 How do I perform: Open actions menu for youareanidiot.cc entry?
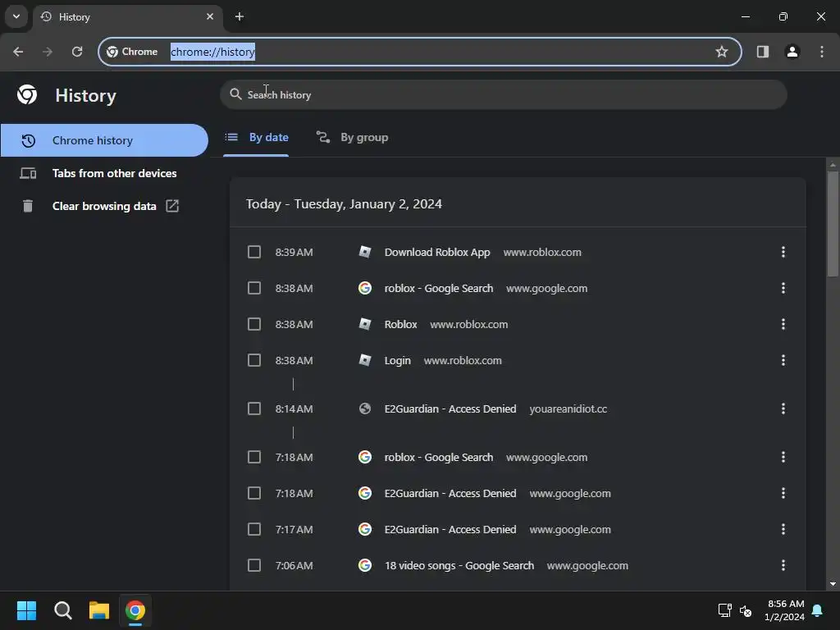[783, 409]
